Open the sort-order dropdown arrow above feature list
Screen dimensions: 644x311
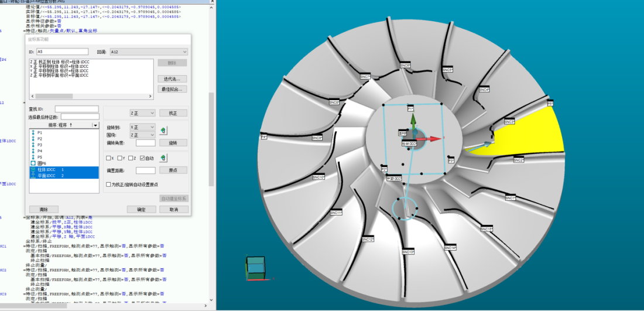pyautogui.click(x=95, y=125)
